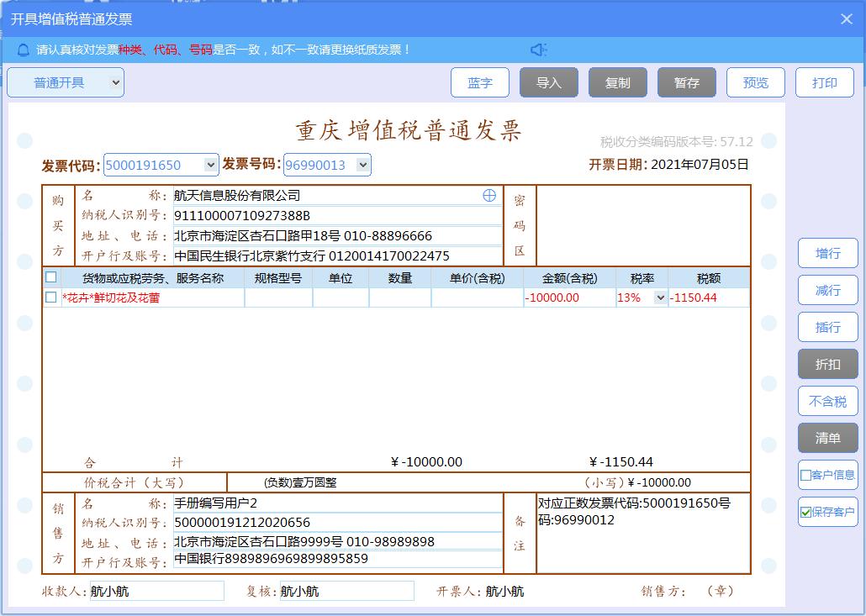Apply discount using 折扣 button
Viewport: 866px width, 616px height.
pyautogui.click(x=827, y=364)
